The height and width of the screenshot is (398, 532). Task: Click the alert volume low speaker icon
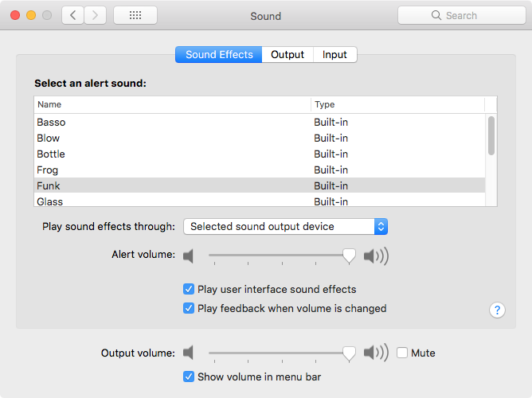click(188, 256)
